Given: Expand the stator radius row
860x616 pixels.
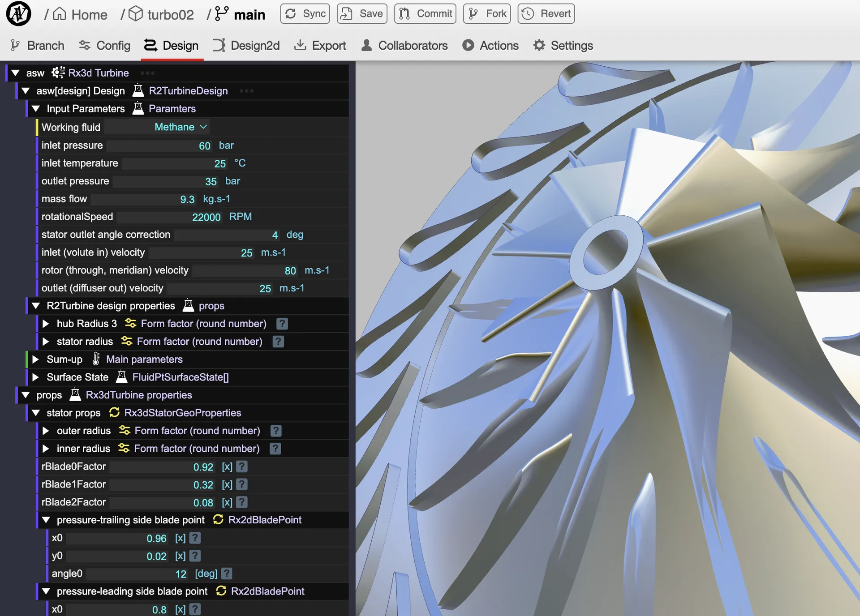Looking at the screenshot, I should click(x=46, y=342).
